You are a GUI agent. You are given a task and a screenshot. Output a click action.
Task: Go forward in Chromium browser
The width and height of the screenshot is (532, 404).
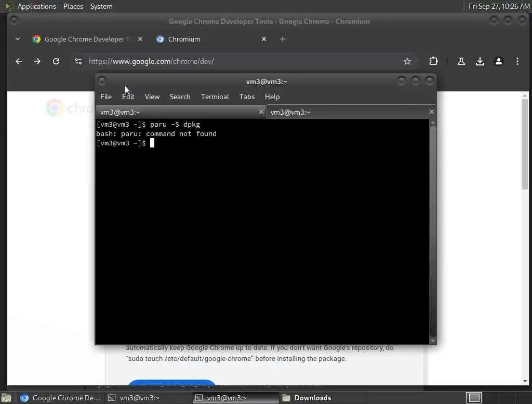[x=37, y=61]
